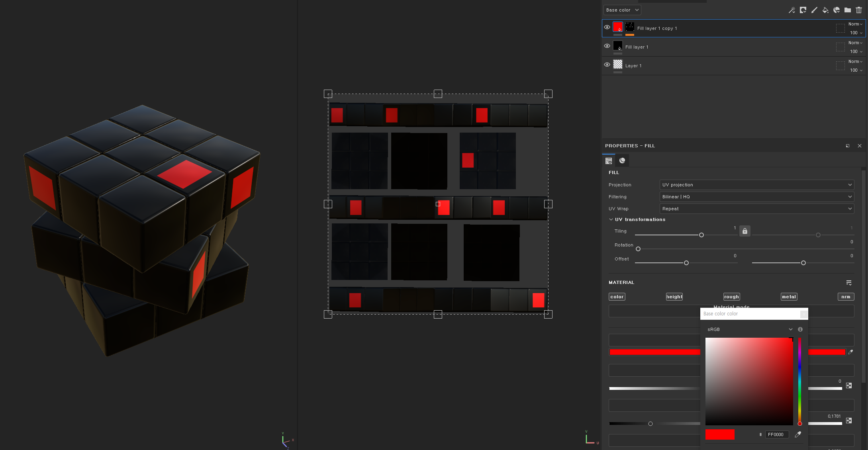Click the red color preview swatch
Screen dimensions: 868x450
click(719, 434)
